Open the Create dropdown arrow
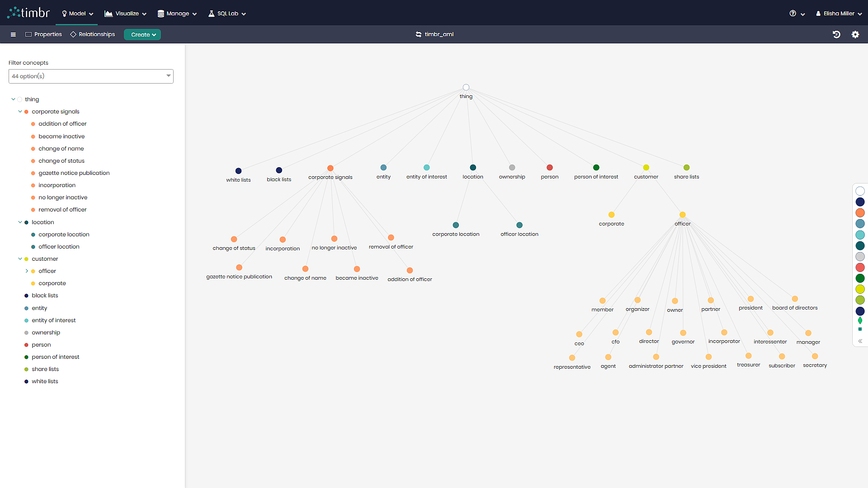868x488 pixels. click(x=153, y=34)
